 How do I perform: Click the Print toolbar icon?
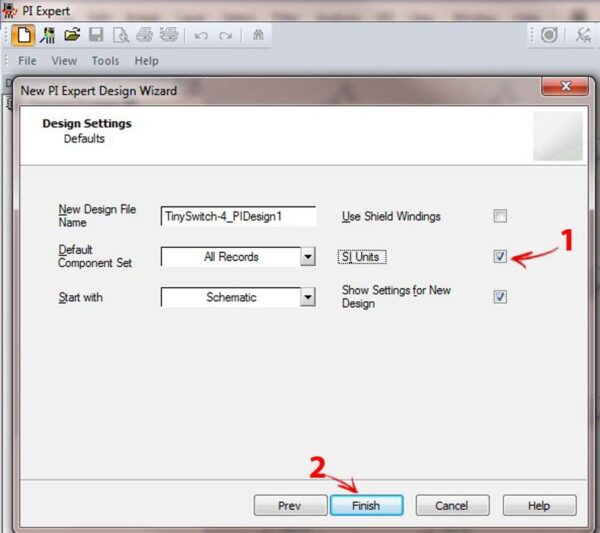click(145, 35)
